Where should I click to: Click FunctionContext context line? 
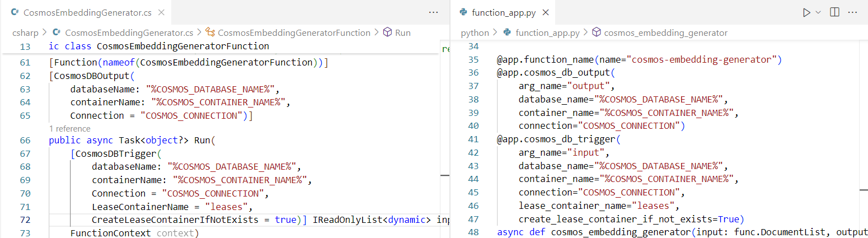(x=135, y=232)
